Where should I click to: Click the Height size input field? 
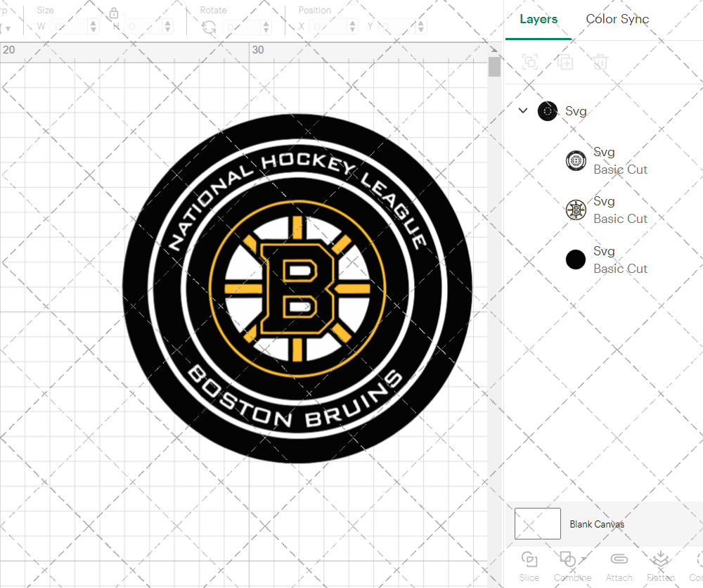pyautogui.click(x=144, y=27)
